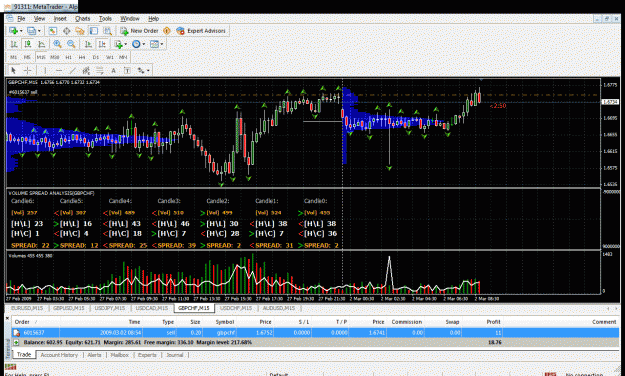Select the M30 timeframe
This screenshot has height=376, width=625.
pos(55,57)
